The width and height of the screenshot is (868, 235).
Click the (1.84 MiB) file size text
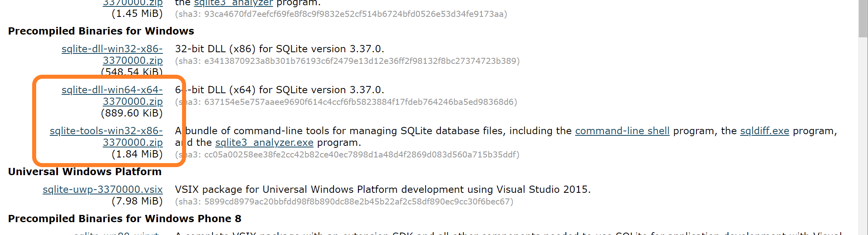coord(137,154)
